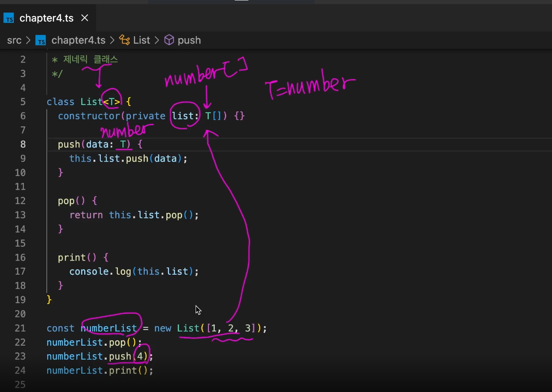Click 'print()' method name on line 16

click(x=78, y=257)
